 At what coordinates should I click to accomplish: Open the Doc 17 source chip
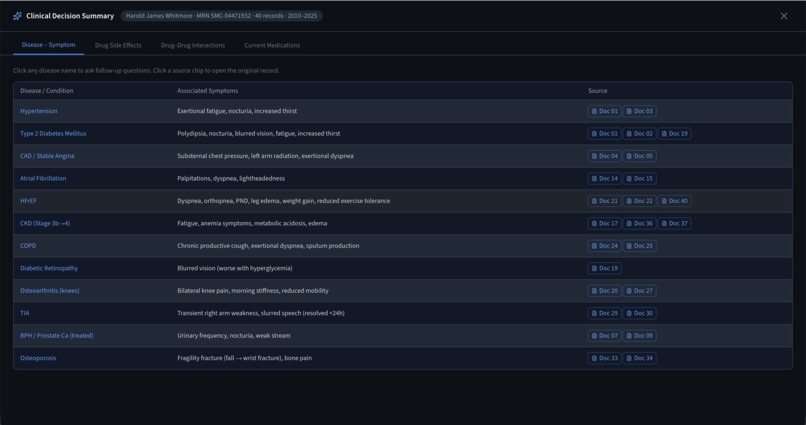[x=604, y=224]
